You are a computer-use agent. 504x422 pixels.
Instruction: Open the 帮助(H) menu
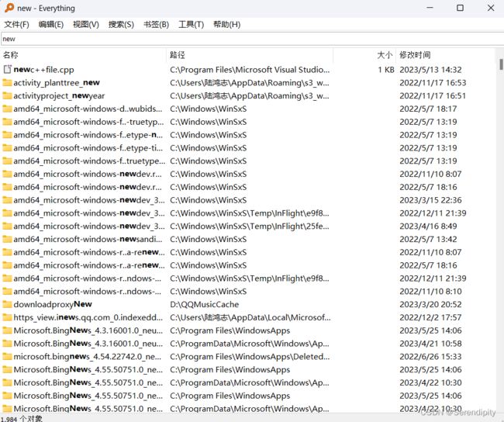click(x=226, y=25)
